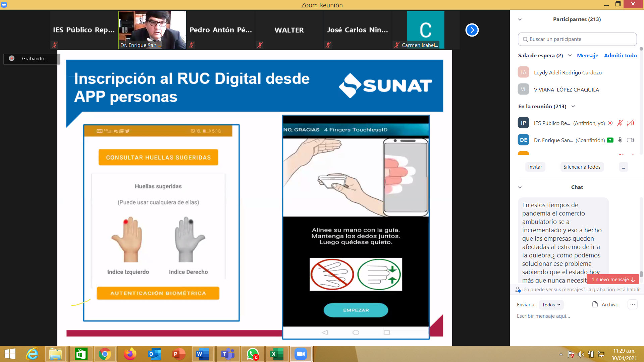Open the Enviar a Todos dropdown
Image resolution: width=644 pixels, height=362 pixels.
pos(551,305)
